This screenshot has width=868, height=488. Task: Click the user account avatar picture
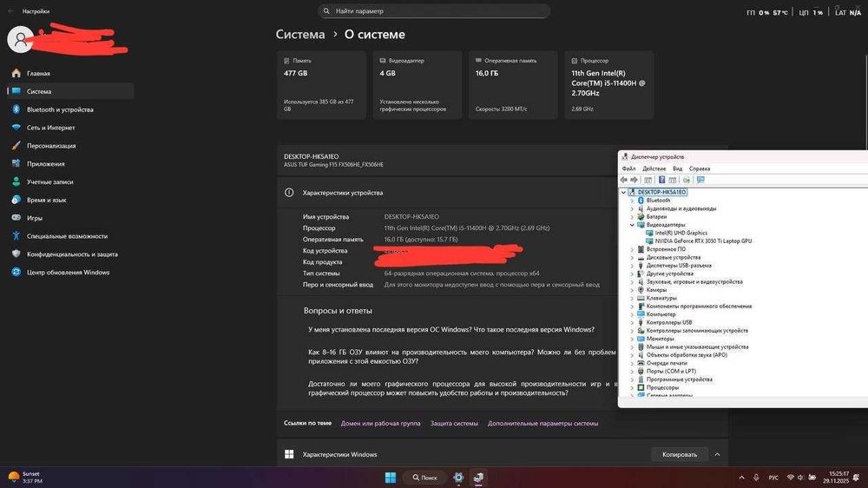coord(21,39)
